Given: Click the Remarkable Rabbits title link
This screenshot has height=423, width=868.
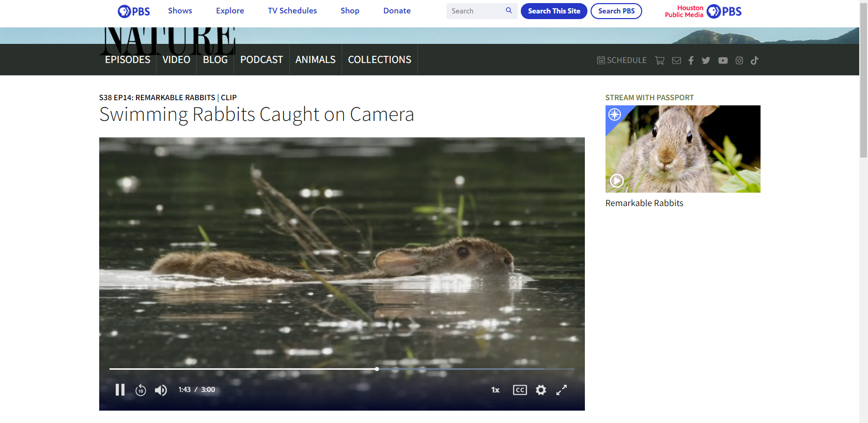Looking at the screenshot, I should click(644, 203).
